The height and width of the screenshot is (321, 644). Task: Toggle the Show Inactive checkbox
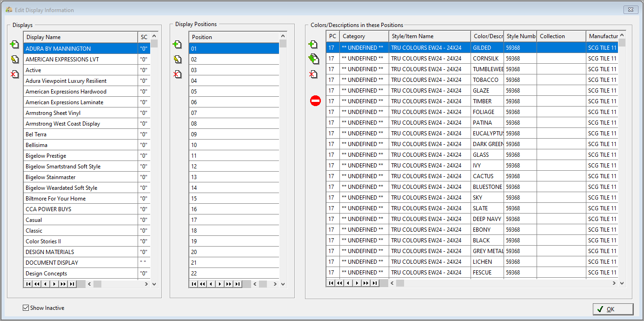[26, 308]
